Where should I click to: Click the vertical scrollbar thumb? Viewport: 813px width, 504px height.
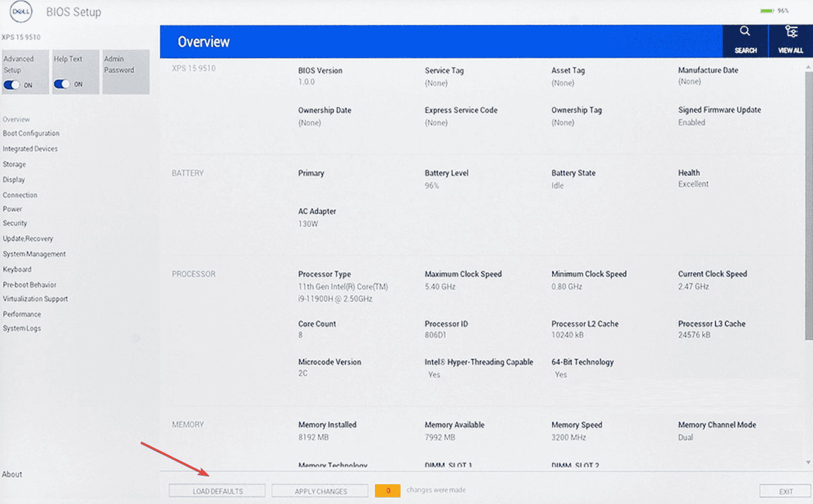click(x=809, y=206)
